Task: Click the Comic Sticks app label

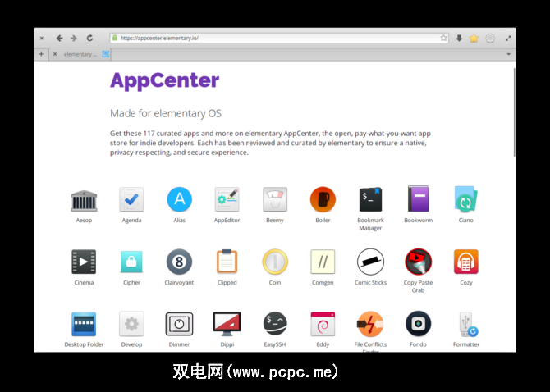Action: (x=370, y=283)
